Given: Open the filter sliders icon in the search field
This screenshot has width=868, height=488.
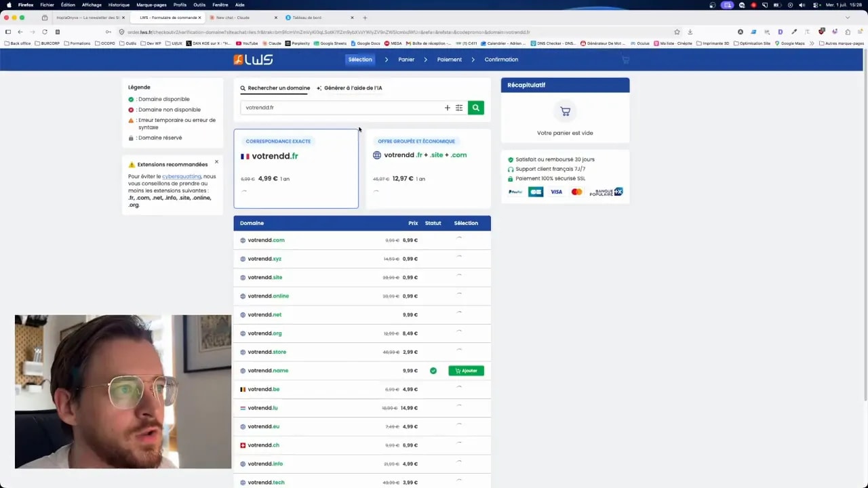Looking at the screenshot, I should pos(459,108).
